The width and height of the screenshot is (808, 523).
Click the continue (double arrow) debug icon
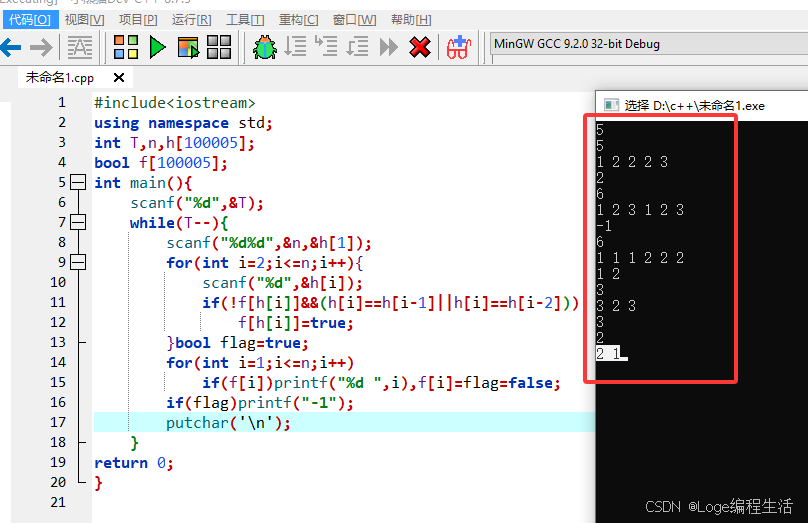389,47
